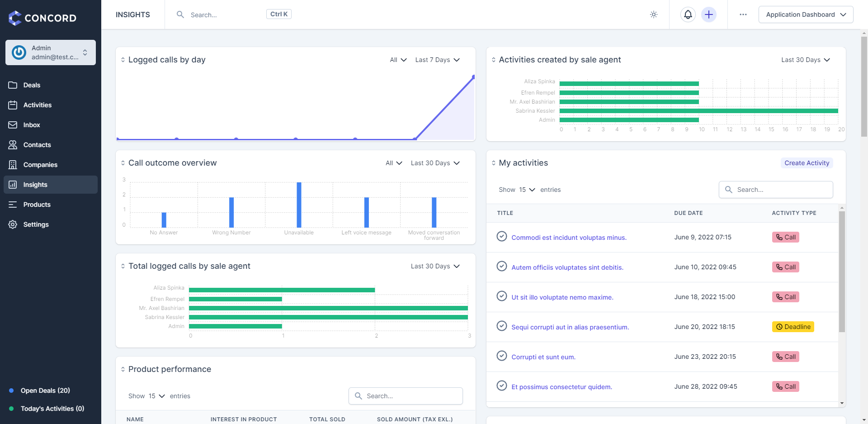Open the three-dots more options menu

743,14
